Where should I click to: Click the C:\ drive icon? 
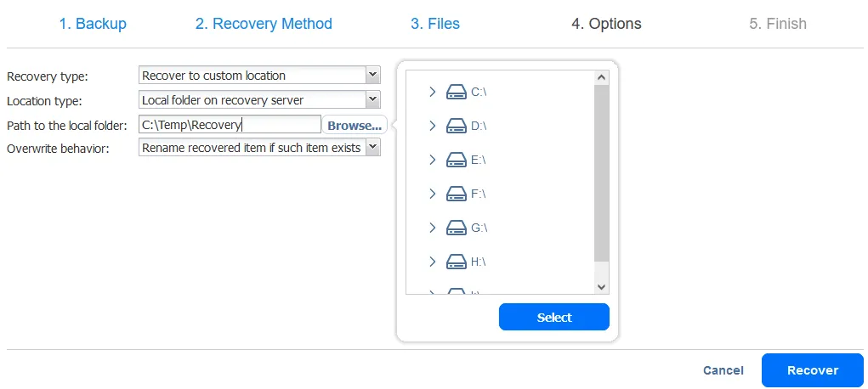pyautogui.click(x=457, y=92)
